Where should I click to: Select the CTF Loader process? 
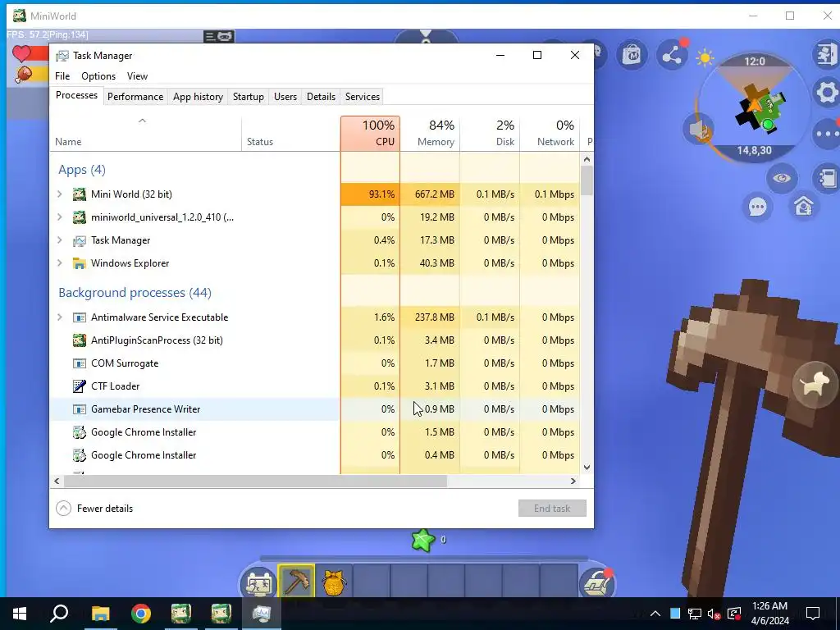pyautogui.click(x=315, y=386)
